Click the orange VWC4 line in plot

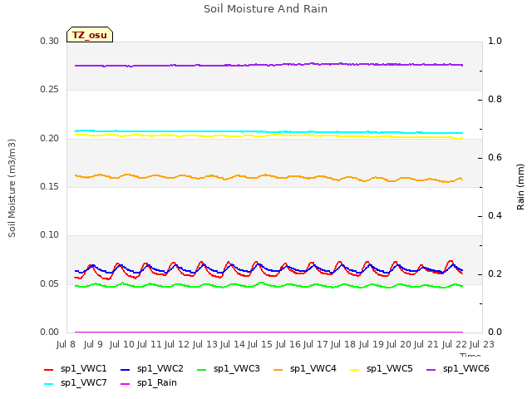pyautogui.click(x=268, y=177)
